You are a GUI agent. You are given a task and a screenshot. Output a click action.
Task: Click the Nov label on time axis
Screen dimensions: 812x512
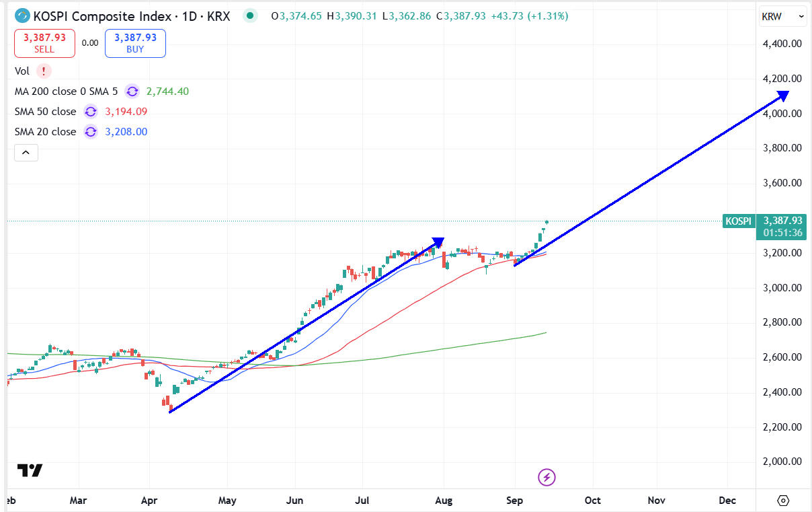[x=657, y=501]
